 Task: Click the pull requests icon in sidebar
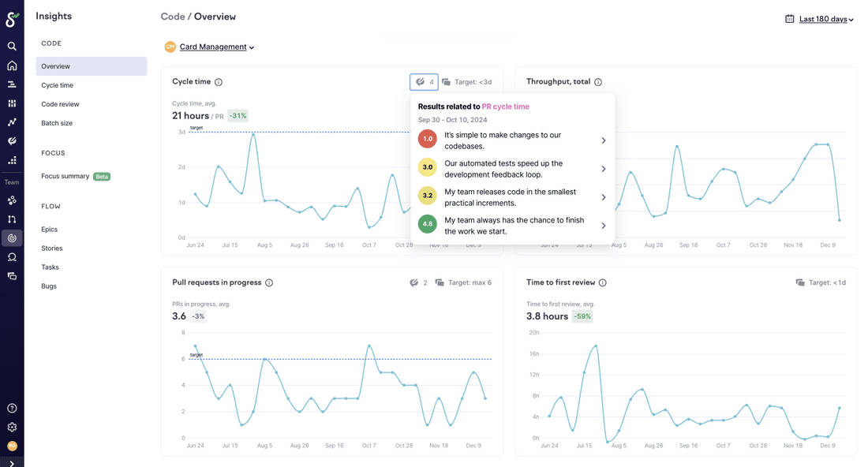point(12,219)
